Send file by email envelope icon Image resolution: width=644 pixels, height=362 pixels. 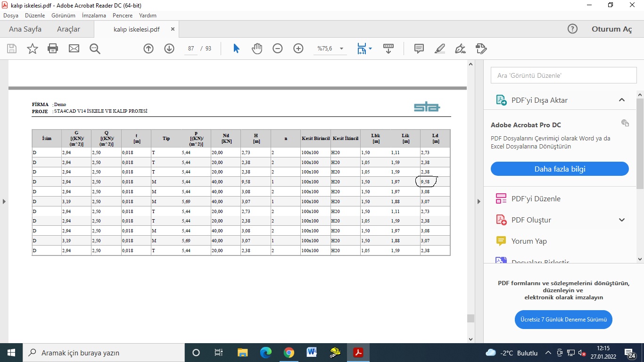tap(74, 49)
